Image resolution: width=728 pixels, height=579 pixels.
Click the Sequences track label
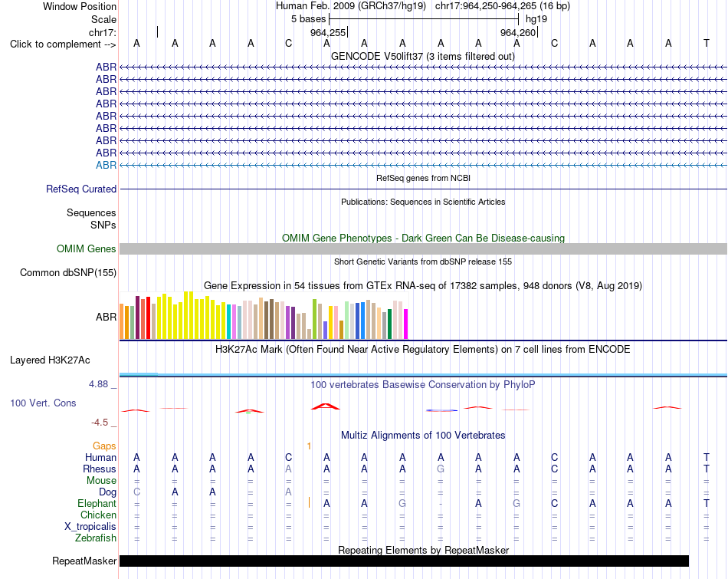91,213
